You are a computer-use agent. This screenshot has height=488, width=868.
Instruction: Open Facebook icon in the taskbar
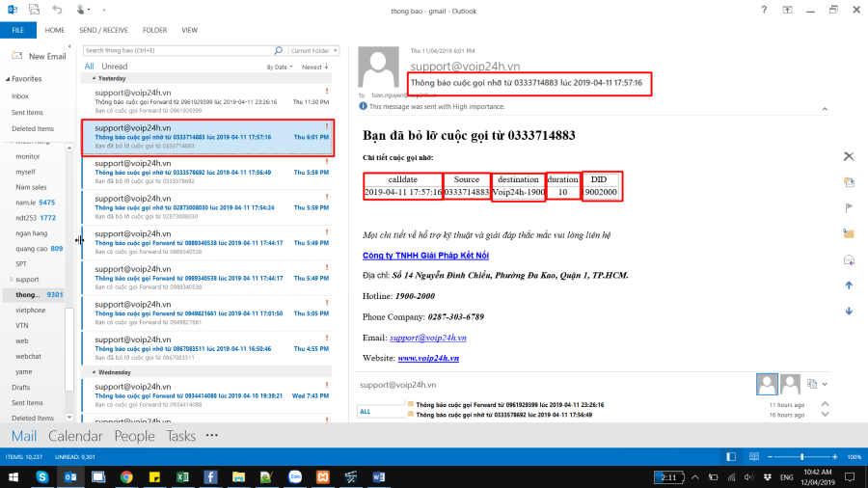(210, 477)
